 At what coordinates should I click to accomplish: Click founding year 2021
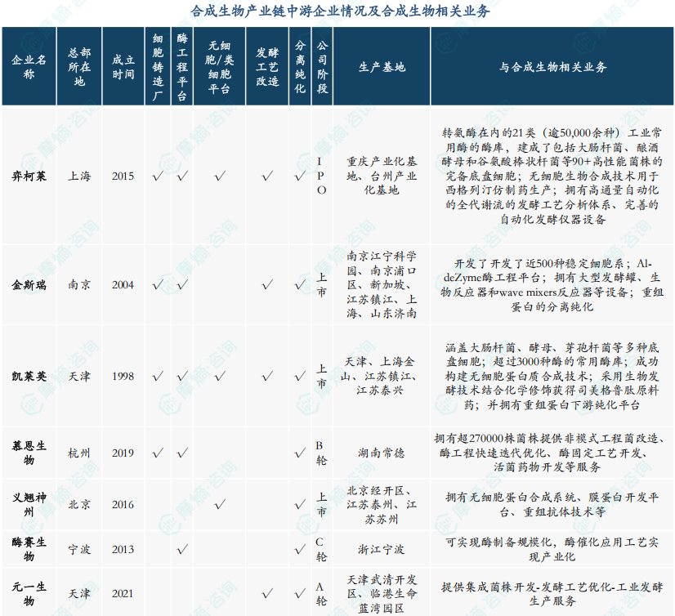[123, 594]
